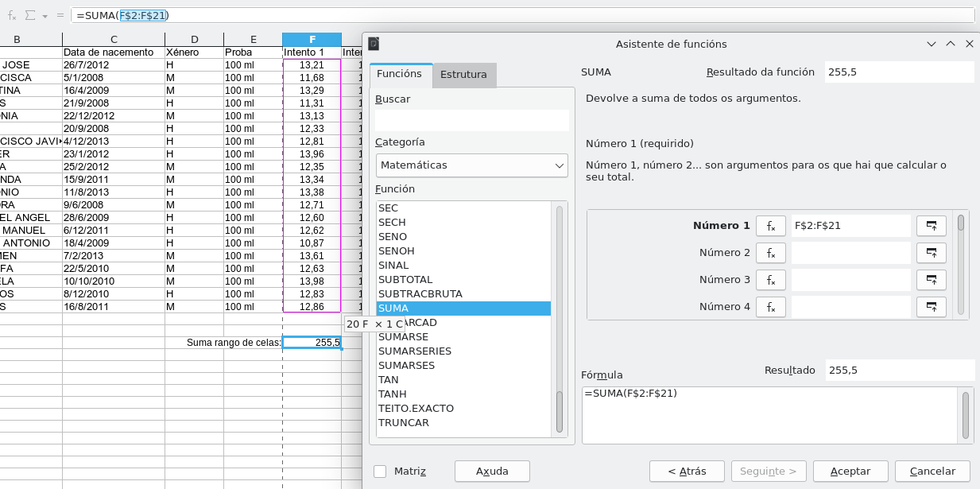Open the function wizard icon in formula bar
The image size is (980, 489).
[x=12, y=15]
